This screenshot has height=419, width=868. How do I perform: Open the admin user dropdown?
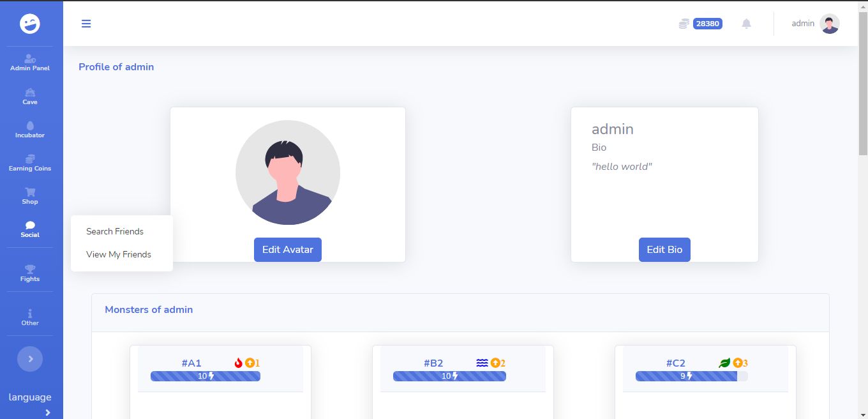815,24
